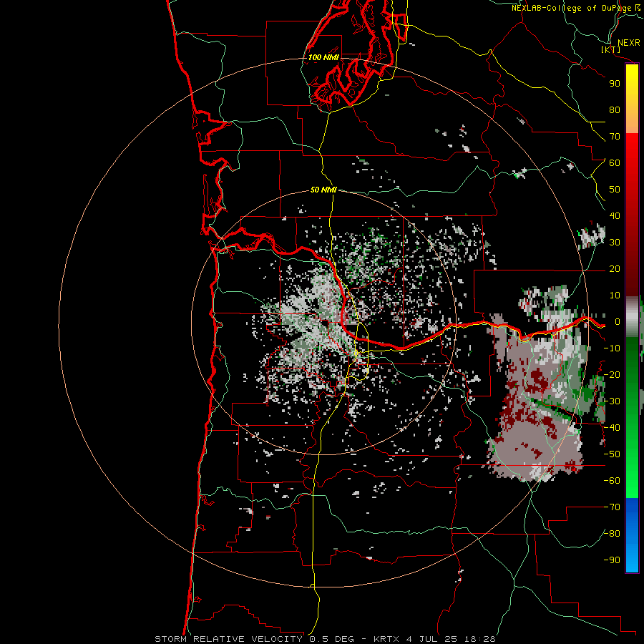
Task: Click the 10 value on the velocity scale
Action: pos(615,296)
